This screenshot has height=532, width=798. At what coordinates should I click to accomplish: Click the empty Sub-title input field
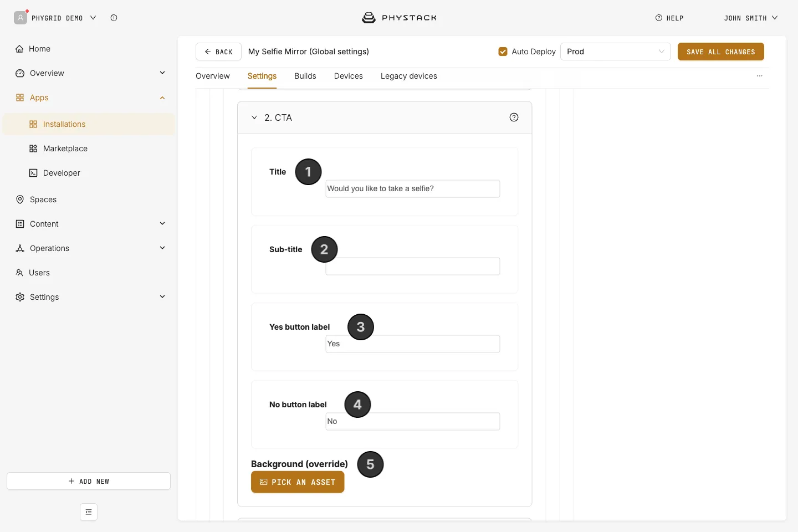[413, 266]
